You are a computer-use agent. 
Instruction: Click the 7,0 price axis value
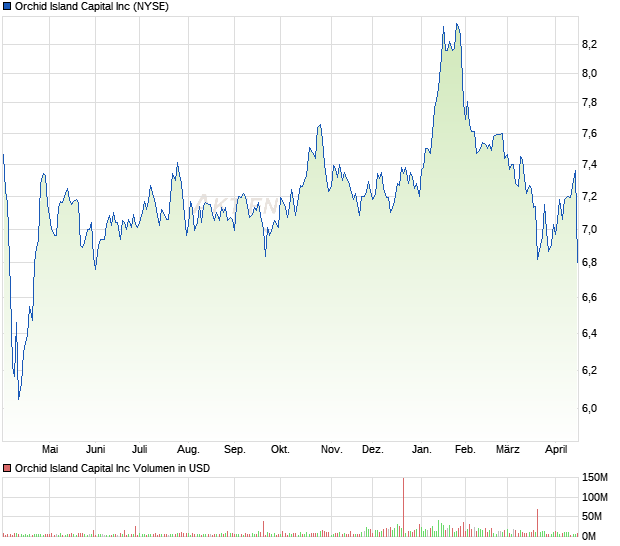[589, 229]
